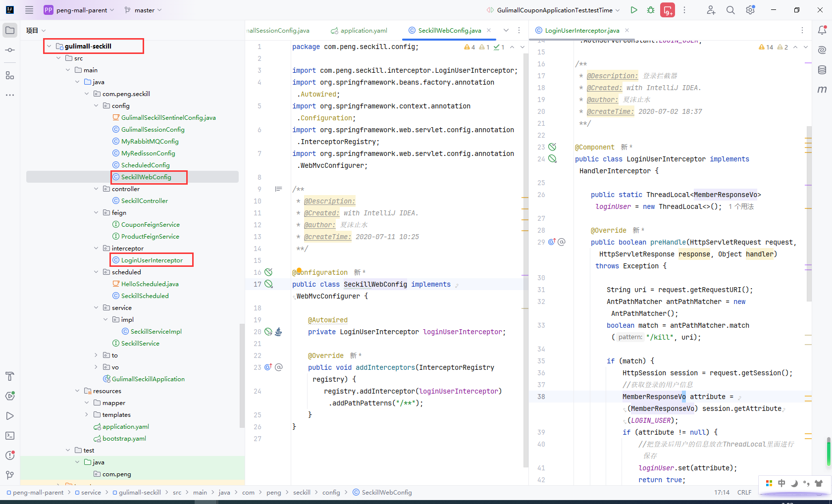Start debugging with the bug icon

(x=651, y=10)
